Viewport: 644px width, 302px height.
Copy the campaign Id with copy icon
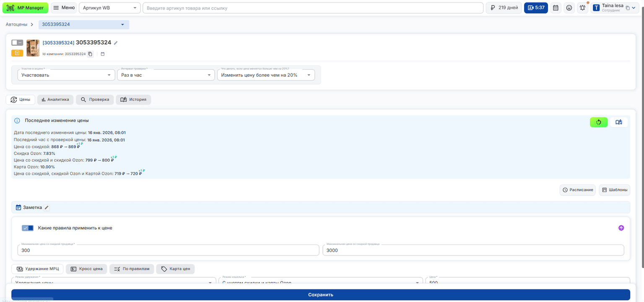(x=90, y=54)
